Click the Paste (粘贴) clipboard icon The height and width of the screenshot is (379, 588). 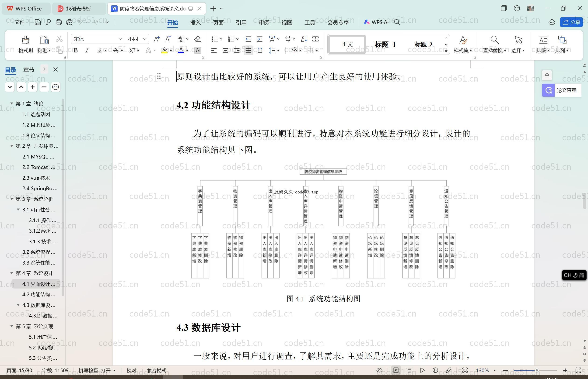[x=44, y=40]
